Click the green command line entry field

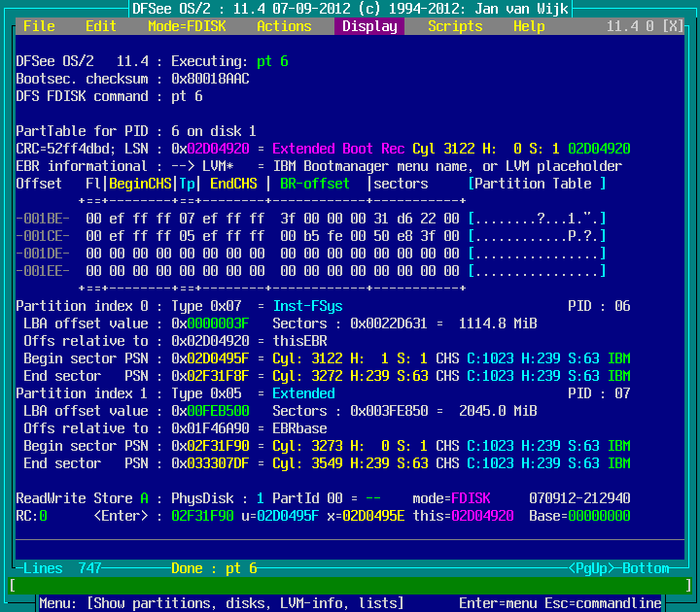click(x=350, y=586)
